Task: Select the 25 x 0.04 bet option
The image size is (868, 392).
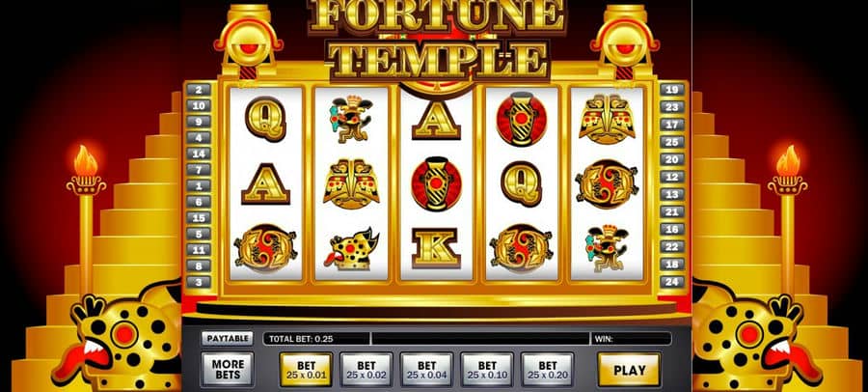Action: (427, 370)
